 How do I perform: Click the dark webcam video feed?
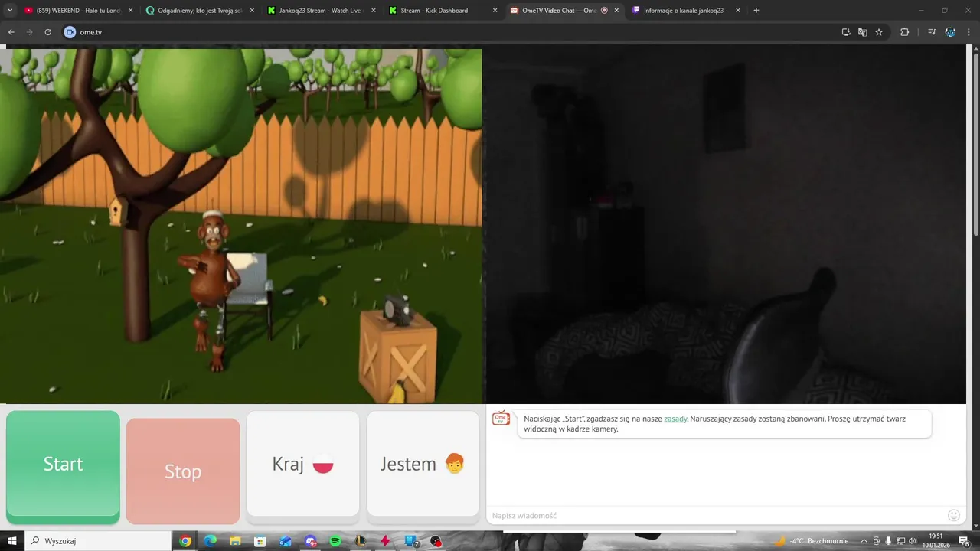[726, 226]
